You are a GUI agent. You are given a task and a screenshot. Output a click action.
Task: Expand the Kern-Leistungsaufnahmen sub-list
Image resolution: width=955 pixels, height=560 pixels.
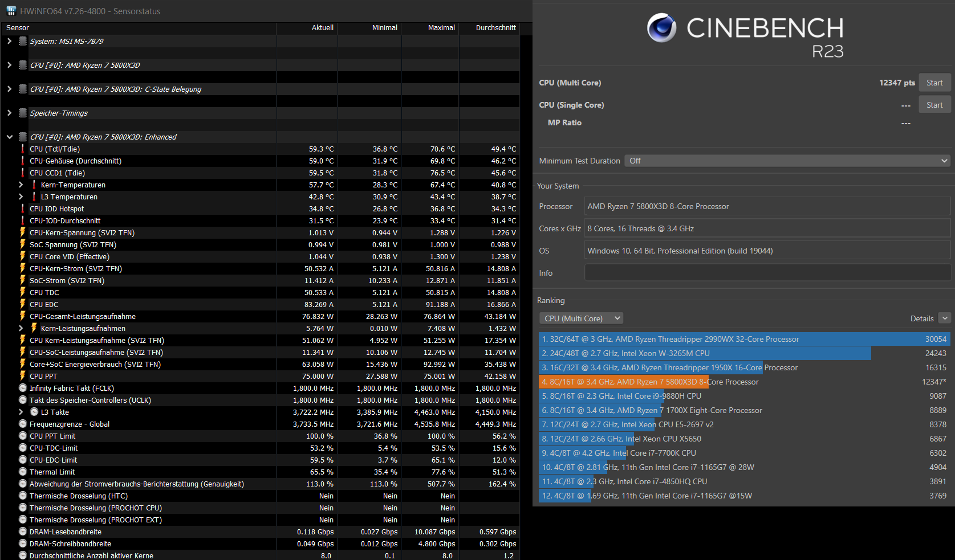pyautogui.click(x=21, y=328)
